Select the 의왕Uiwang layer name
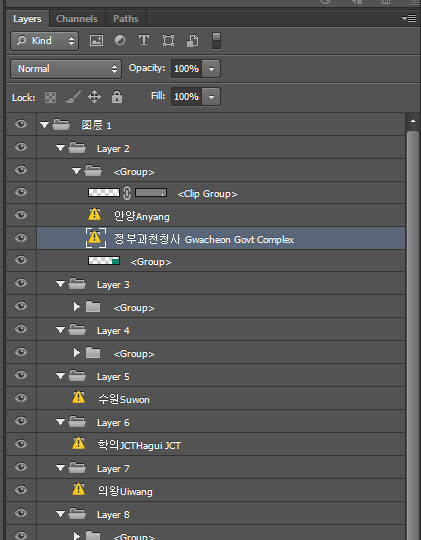The height and width of the screenshot is (540, 421). tap(125, 491)
